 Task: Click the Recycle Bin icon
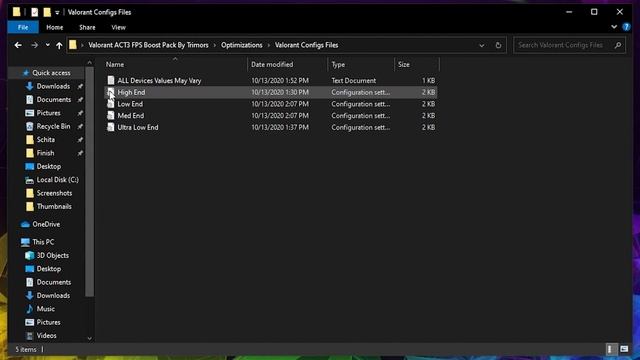(29, 127)
